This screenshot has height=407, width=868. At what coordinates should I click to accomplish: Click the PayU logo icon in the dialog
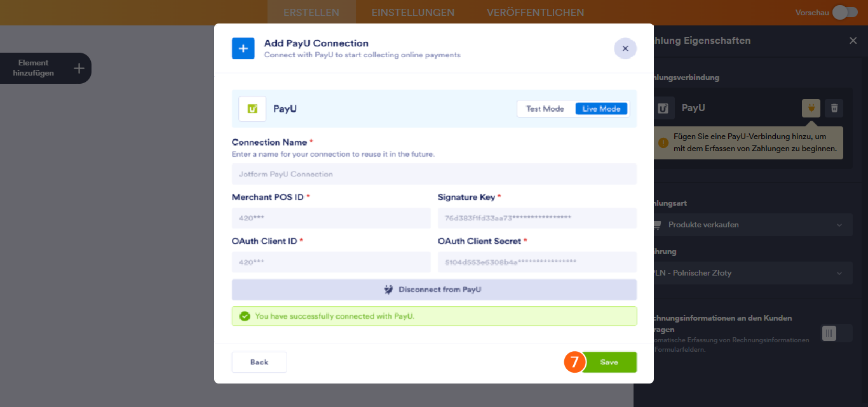pos(252,109)
